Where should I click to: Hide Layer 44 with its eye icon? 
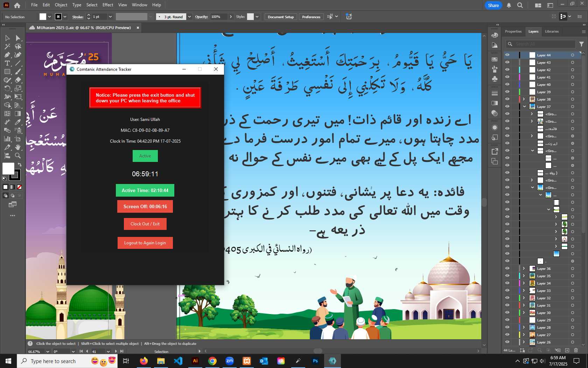coord(507,55)
